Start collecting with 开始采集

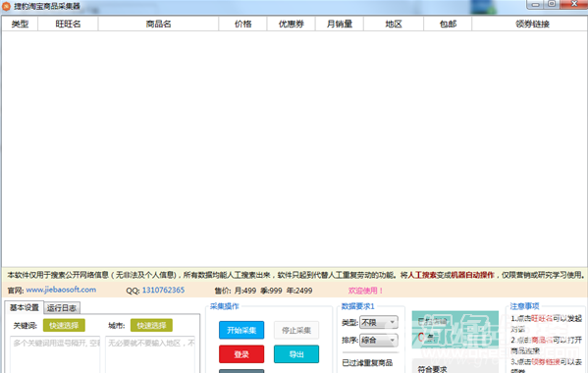click(241, 330)
